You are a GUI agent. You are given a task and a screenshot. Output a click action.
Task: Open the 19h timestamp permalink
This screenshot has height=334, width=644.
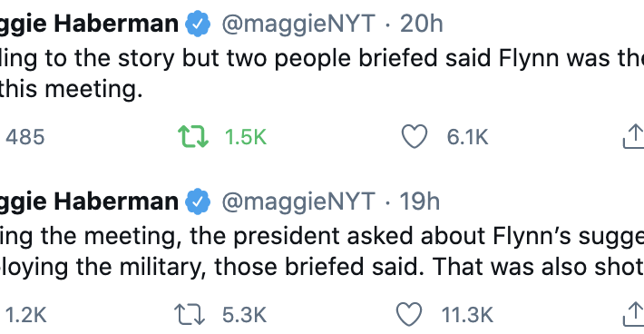[x=419, y=201]
